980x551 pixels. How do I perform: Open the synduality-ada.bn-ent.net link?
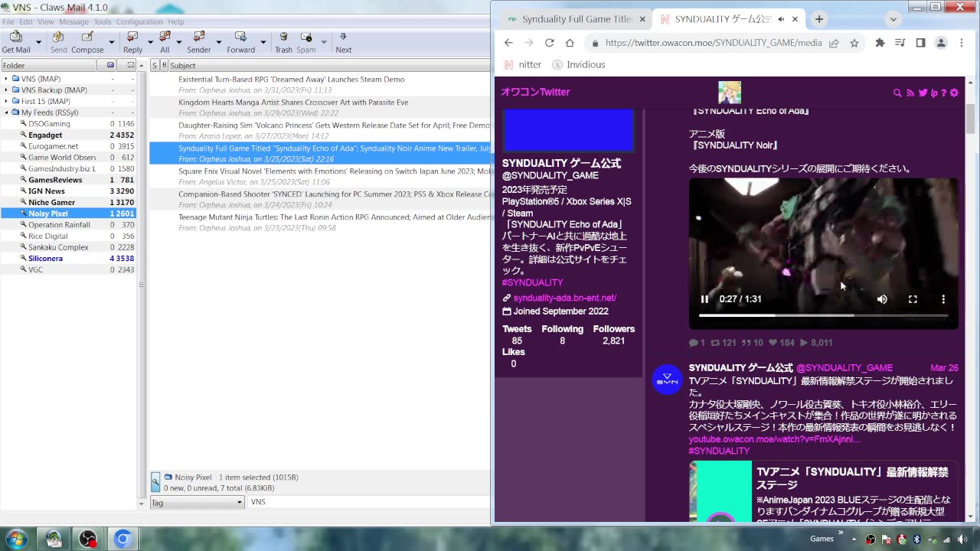pos(564,298)
